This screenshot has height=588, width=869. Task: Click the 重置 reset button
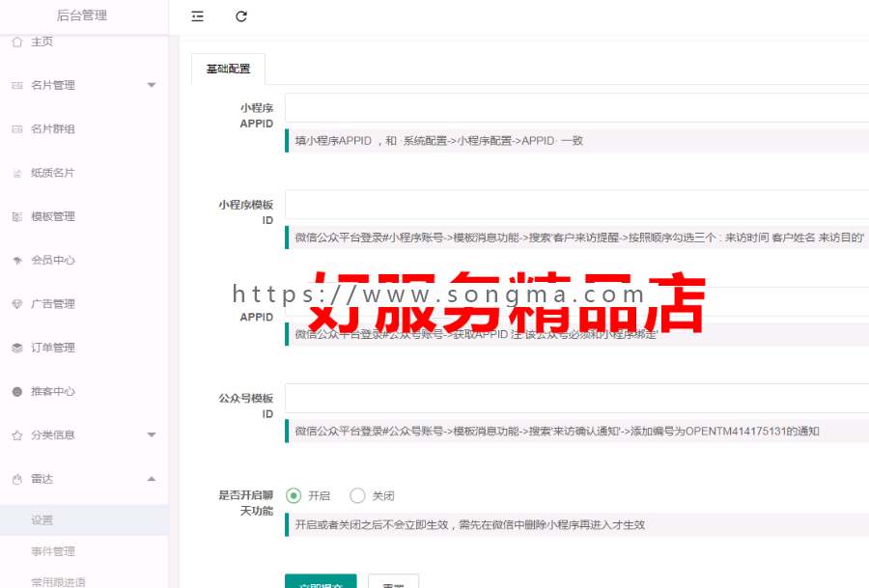click(x=394, y=581)
